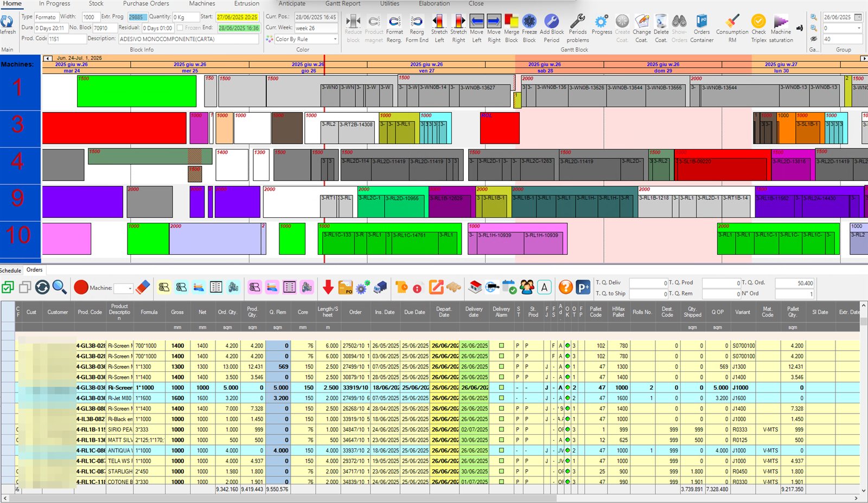Open the Machine filter dropdown
This screenshot has width=868, height=503.
coord(130,288)
